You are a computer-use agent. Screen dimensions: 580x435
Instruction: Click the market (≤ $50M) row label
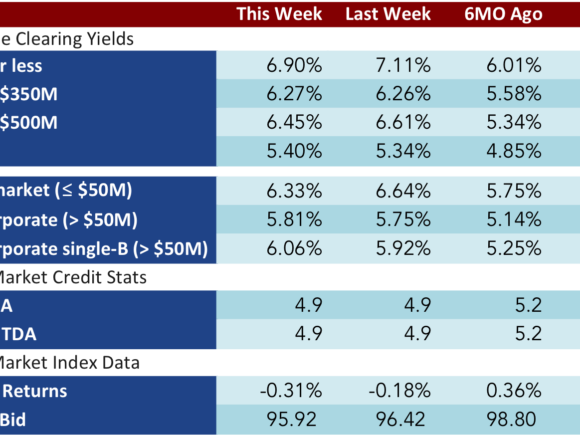[x=66, y=190]
